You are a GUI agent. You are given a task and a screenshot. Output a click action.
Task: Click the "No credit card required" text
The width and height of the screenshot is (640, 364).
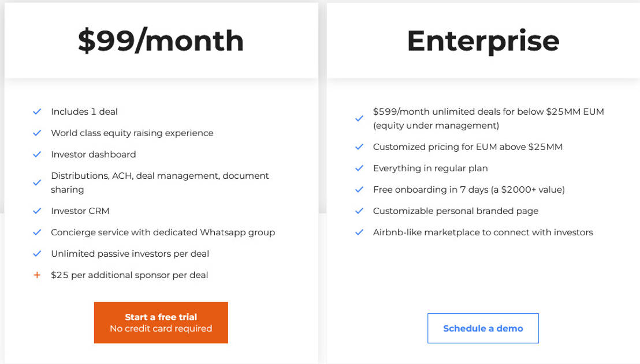pos(161,329)
